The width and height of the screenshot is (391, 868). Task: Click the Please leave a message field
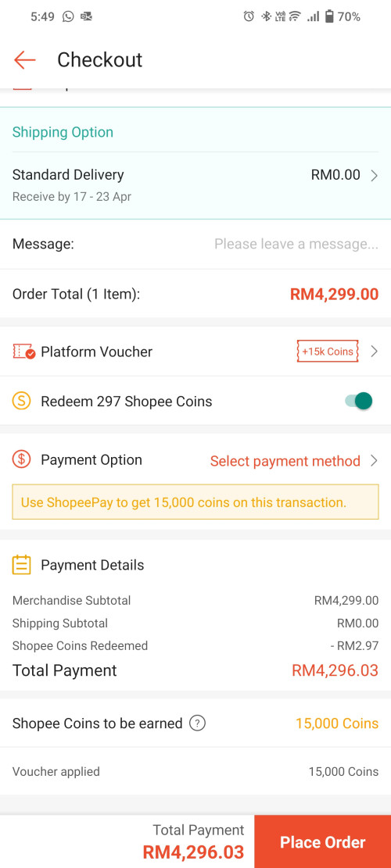[296, 244]
